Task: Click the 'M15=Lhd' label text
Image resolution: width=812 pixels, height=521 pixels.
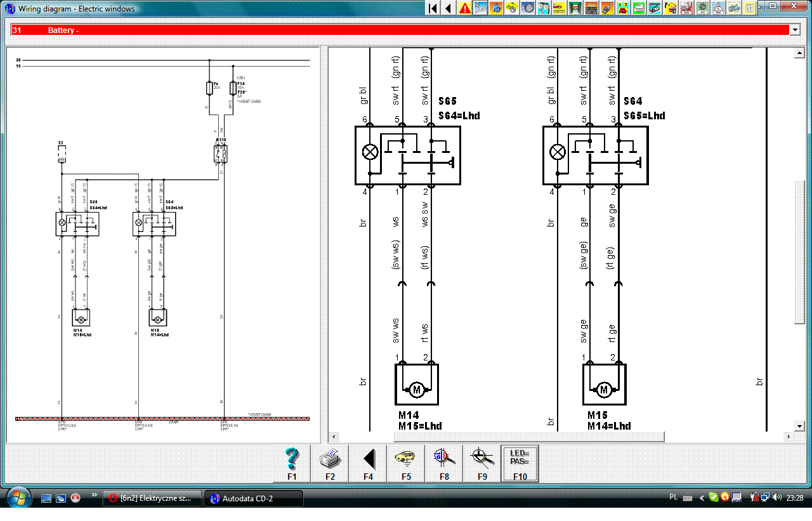Action: point(420,426)
